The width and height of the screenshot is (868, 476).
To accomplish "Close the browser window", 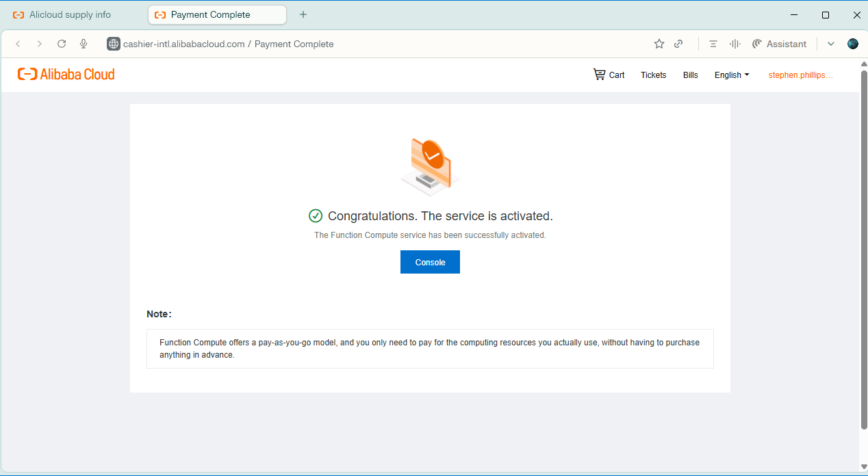I will 856,14.
